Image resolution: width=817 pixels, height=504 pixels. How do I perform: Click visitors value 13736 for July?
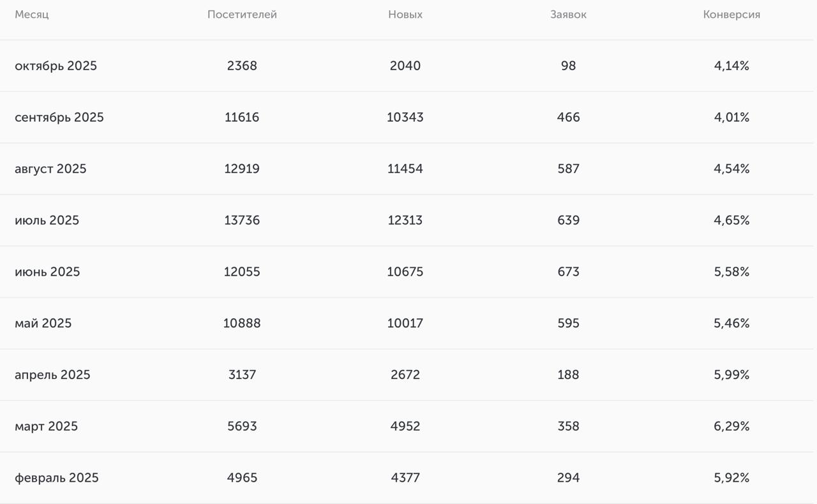[x=242, y=220]
